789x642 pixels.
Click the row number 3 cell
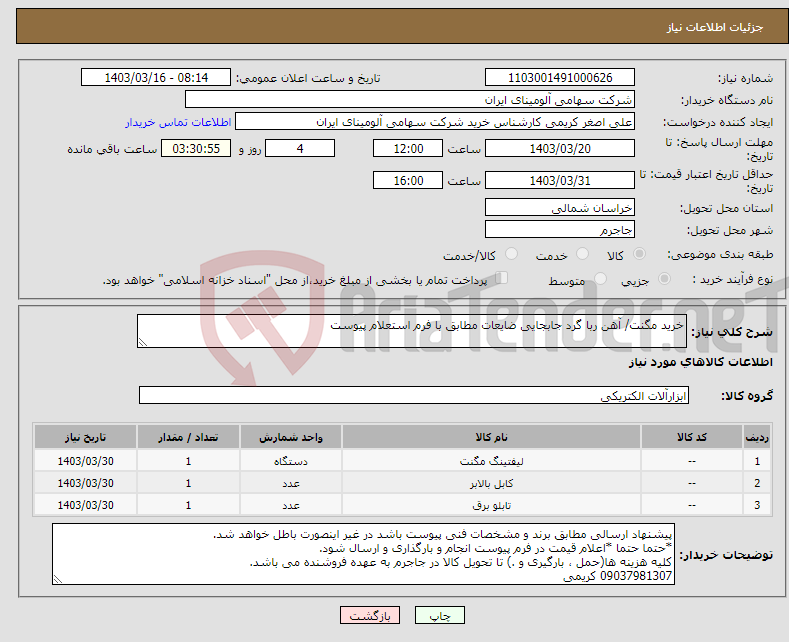point(757,505)
